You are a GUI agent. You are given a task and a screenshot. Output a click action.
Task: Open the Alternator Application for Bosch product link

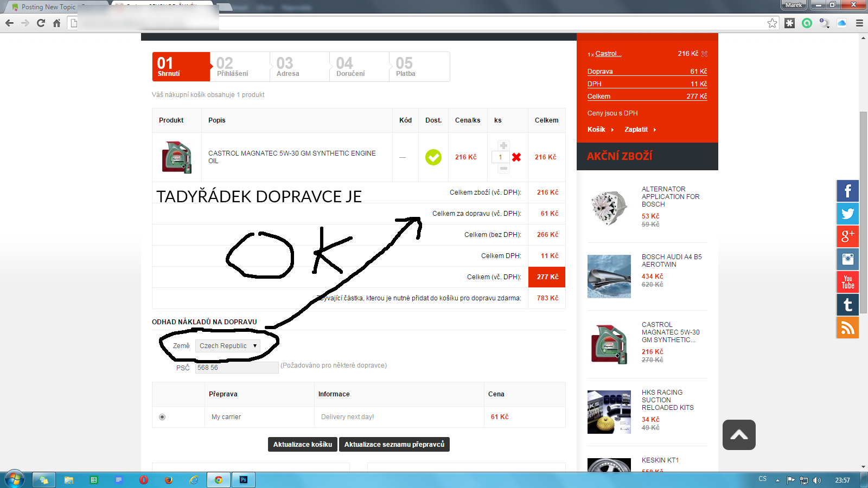(x=671, y=197)
